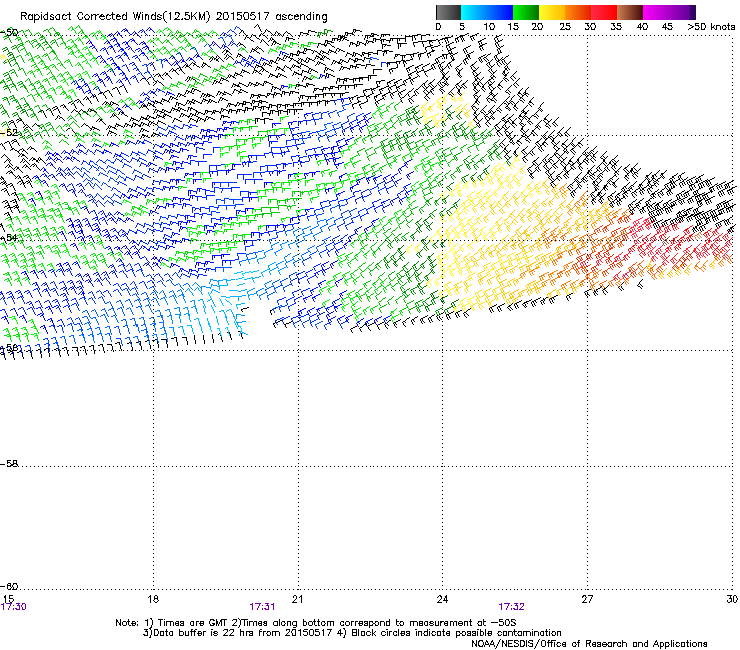Click the '27' longitude axis label

coord(587,599)
